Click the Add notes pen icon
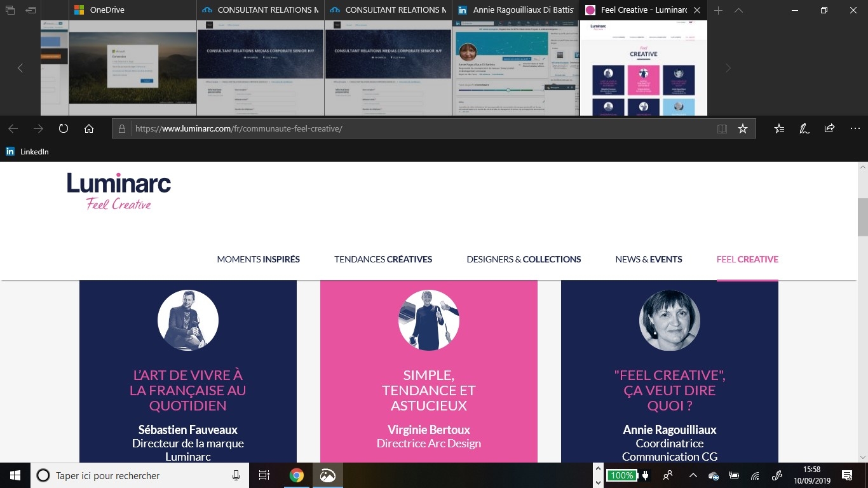Image resolution: width=868 pixels, height=488 pixels. (x=804, y=128)
